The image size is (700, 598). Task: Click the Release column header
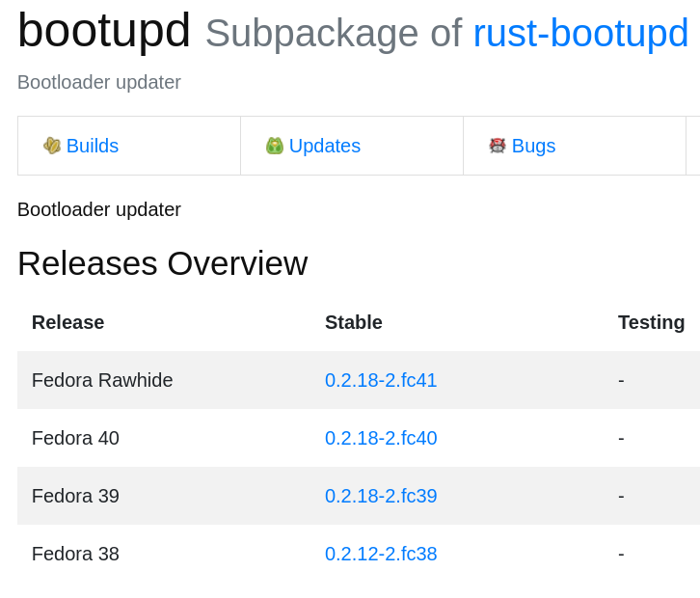(x=67, y=322)
